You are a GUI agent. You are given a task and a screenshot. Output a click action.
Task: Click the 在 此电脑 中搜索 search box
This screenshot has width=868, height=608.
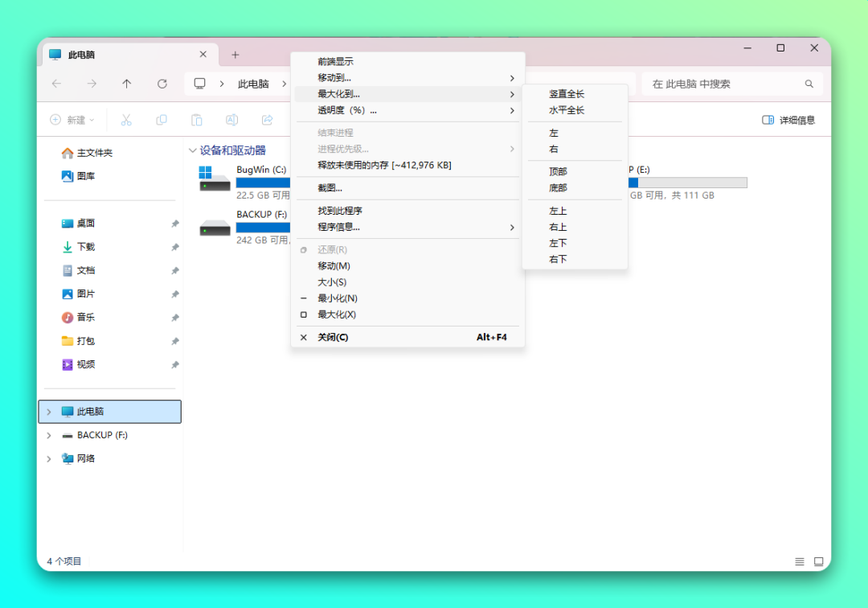723,84
